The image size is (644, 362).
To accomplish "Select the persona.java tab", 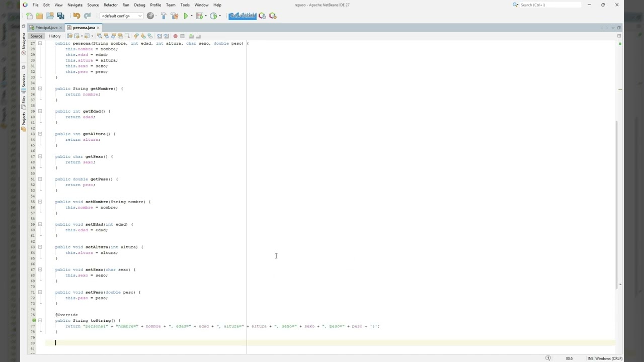I will coord(84,28).
